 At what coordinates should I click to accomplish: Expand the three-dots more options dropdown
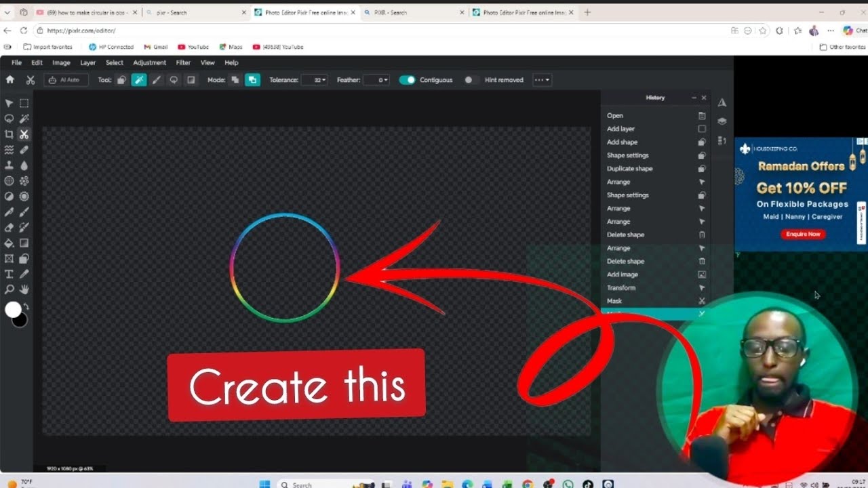pos(542,80)
